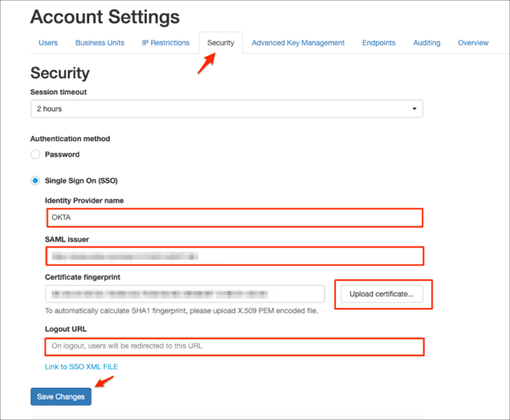The image size is (510, 420).
Task: Focus the SAML issuer input field
Action: click(x=234, y=255)
